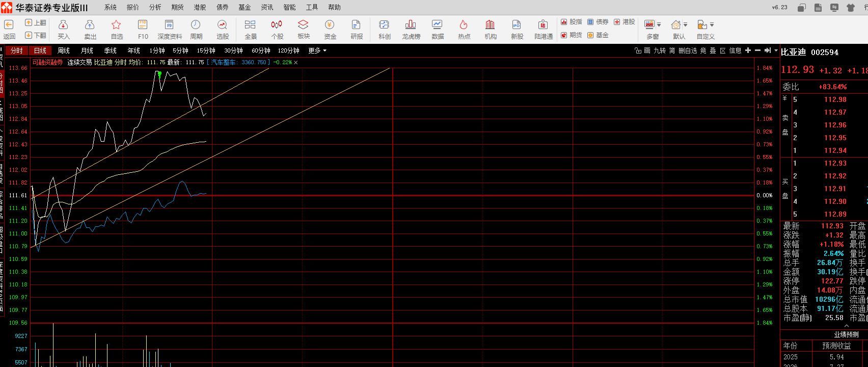Image resolution: width=868 pixels, height=367 pixels.
Task: Click the 股指 index button
Action: click(572, 22)
